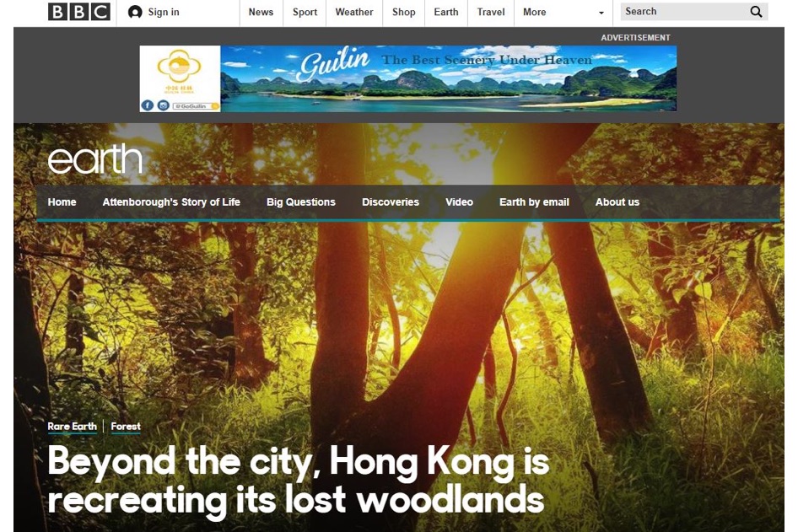Click the Guilin flower logo in advertisement
798x532 pixels.
tap(179, 66)
